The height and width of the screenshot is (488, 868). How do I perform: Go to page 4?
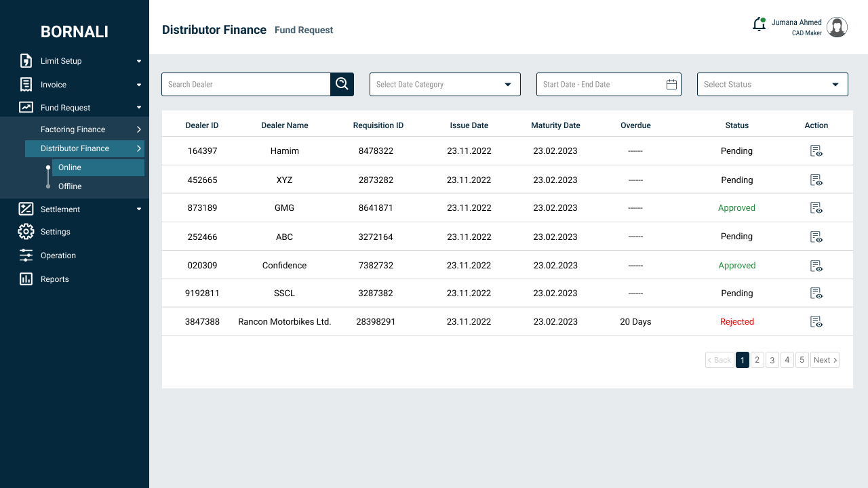click(787, 360)
